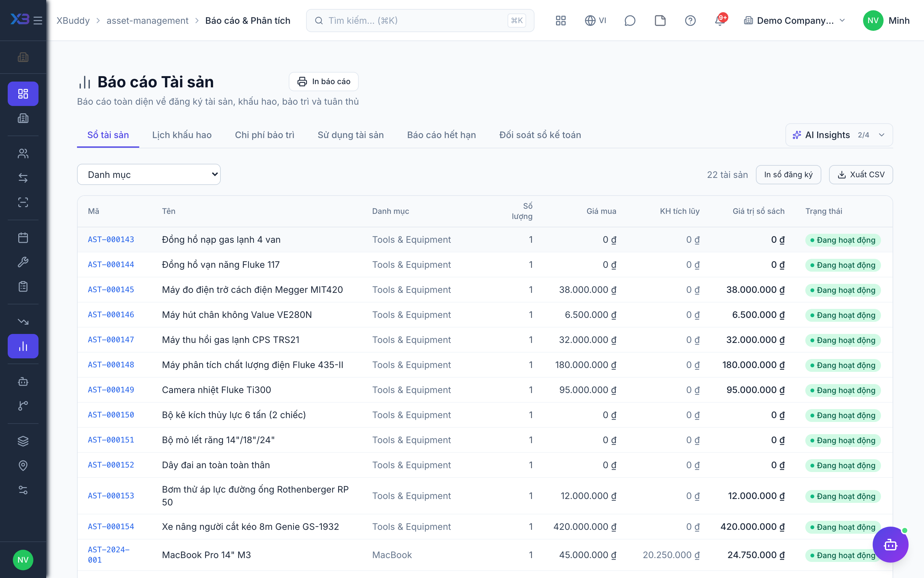Click the In báo cáo print button
This screenshot has height=578, width=924.
pos(323,82)
